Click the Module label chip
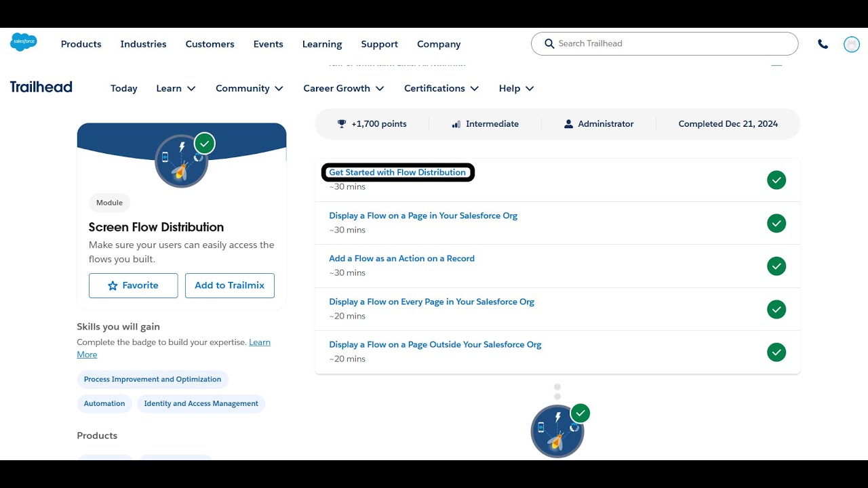 click(109, 203)
